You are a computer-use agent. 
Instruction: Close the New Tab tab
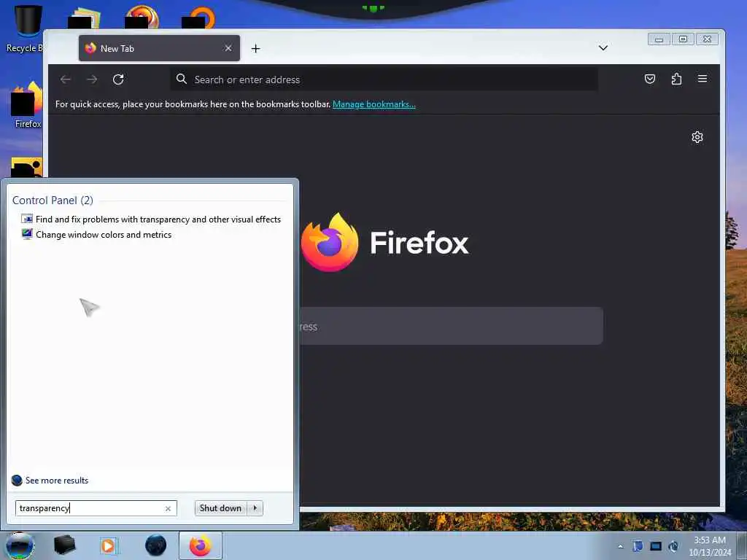228,48
